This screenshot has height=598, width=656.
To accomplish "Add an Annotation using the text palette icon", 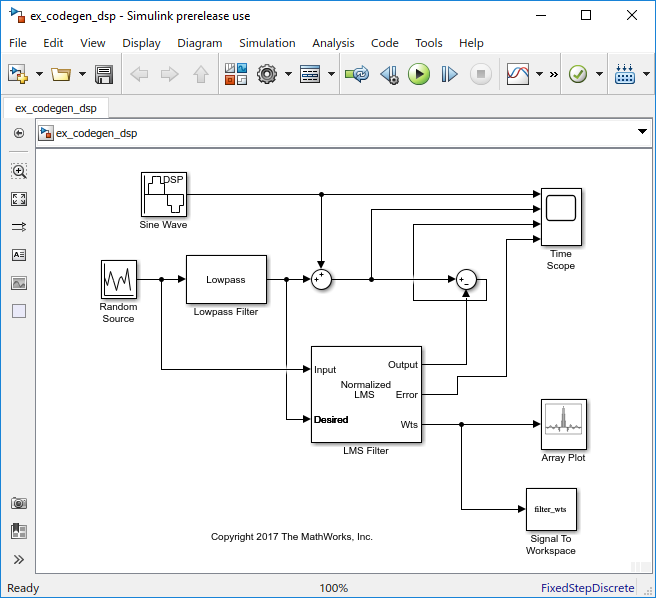I will pyautogui.click(x=19, y=255).
